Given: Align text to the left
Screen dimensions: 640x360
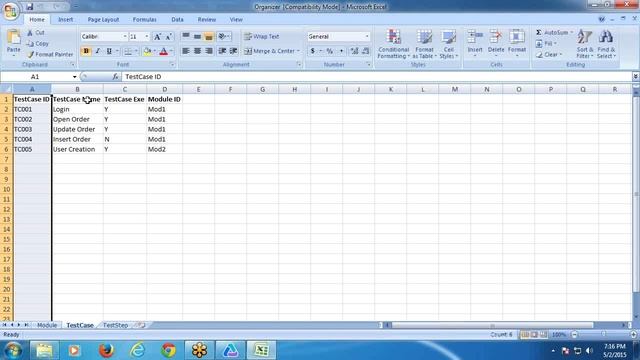Looking at the screenshot, I should pos(186,51).
